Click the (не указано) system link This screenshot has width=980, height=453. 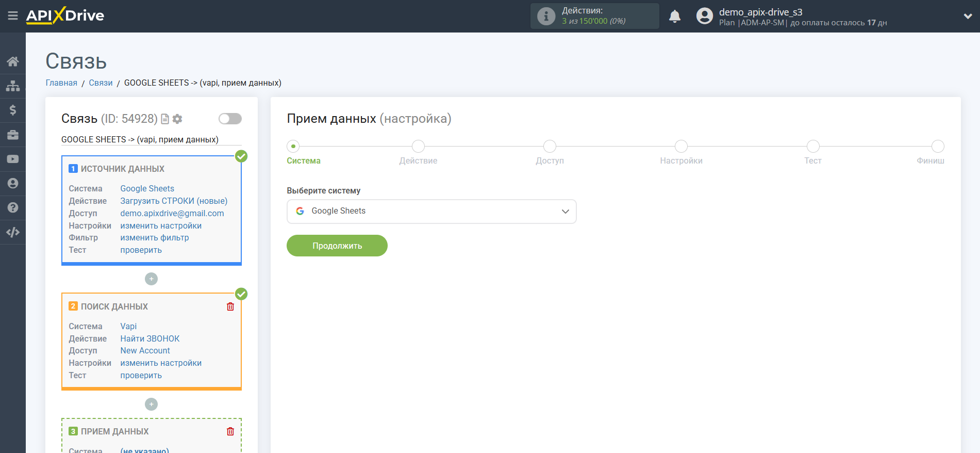tap(145, 450)
